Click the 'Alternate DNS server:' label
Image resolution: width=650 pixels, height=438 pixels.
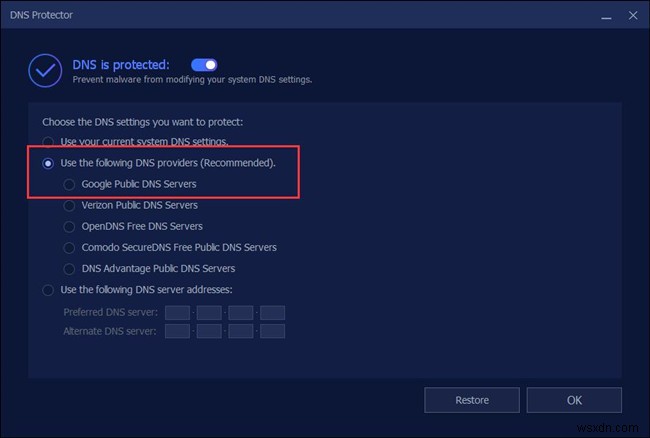point(110,331)
